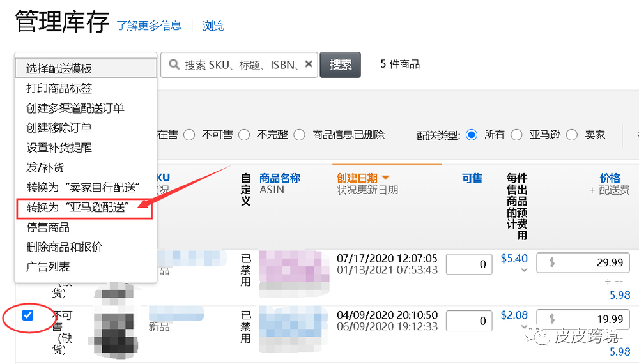639x364 pixels.
Task: Select the 不完整 status radio button
Action: pyautogui.click(x=244, y=135)
